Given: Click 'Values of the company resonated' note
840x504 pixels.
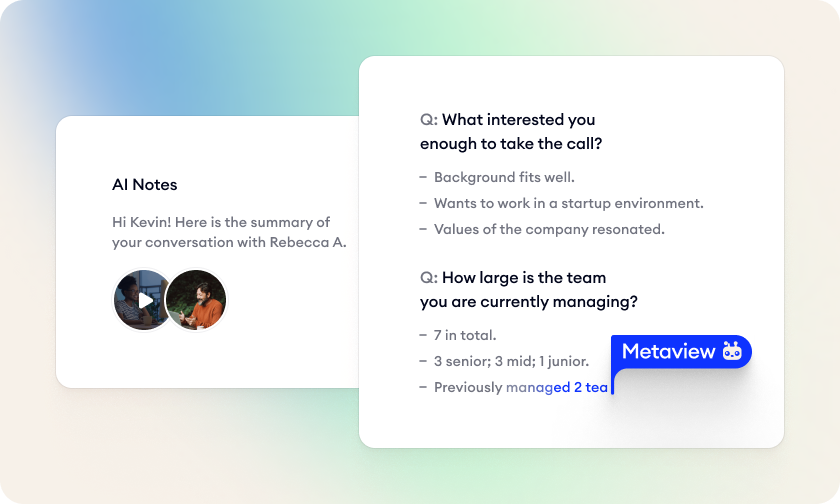Looking at the screenshot, I should coord(549,229).
